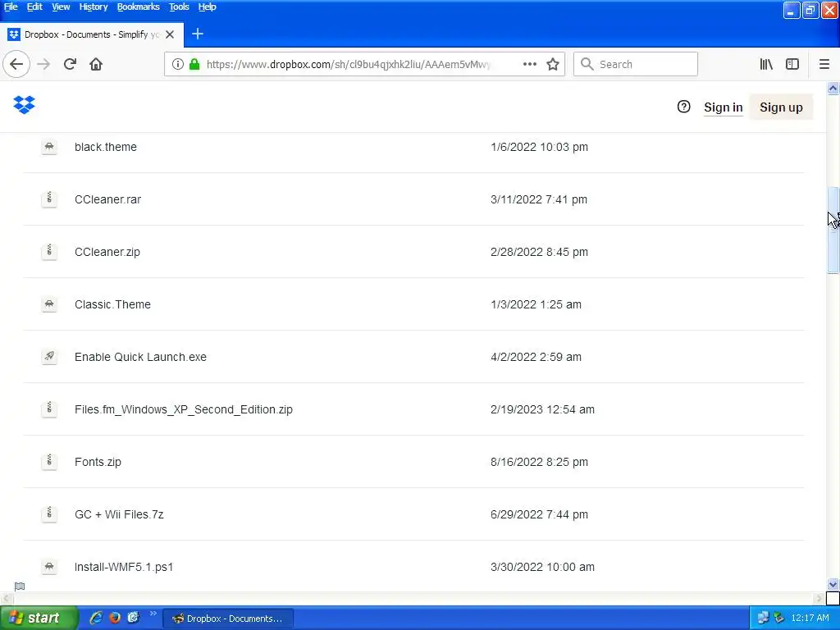This screenshot has height=630, width=840.
Task: Reload the page with the refresh icon
Action: pyautogui.click(x=70, y=64)
